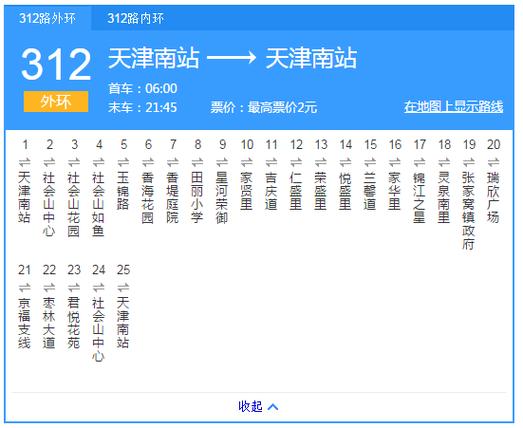Click the transfer arrows icon under stop 15

[x=370, y=162]
